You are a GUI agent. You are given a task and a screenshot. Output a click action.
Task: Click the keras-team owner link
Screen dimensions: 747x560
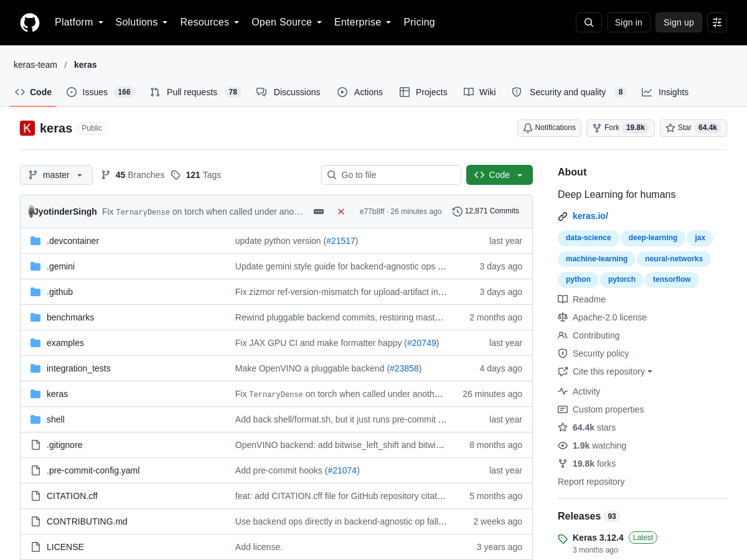[x=35, y=65]
